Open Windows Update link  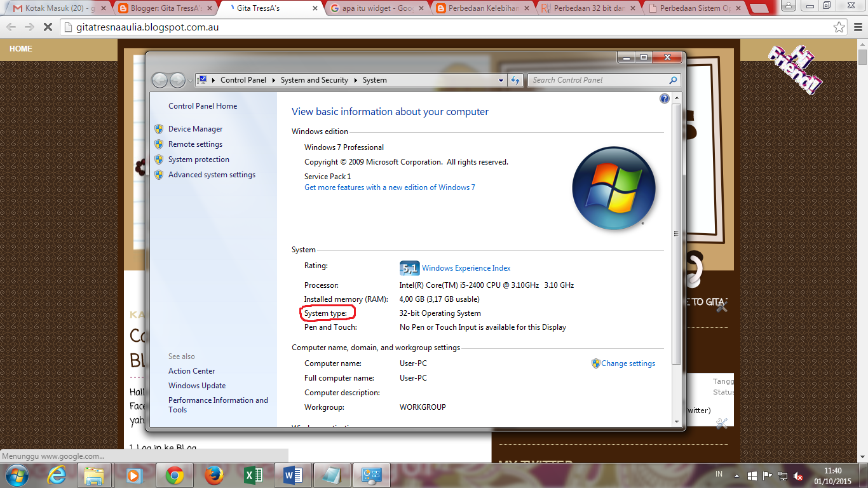tap(197, 386)
